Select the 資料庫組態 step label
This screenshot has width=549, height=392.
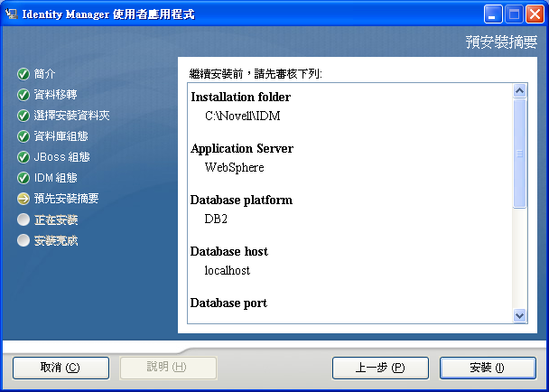click(x=60, y=135)
